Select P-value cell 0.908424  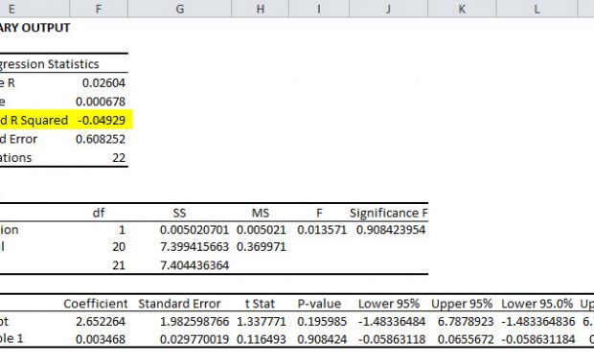pyautogui.click(x=322, y=339)
